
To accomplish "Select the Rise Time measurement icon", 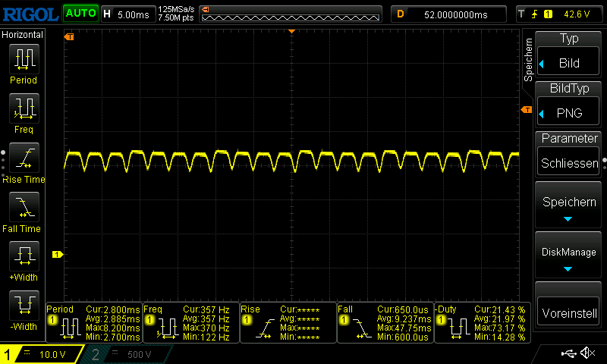I will coord(24,158).
